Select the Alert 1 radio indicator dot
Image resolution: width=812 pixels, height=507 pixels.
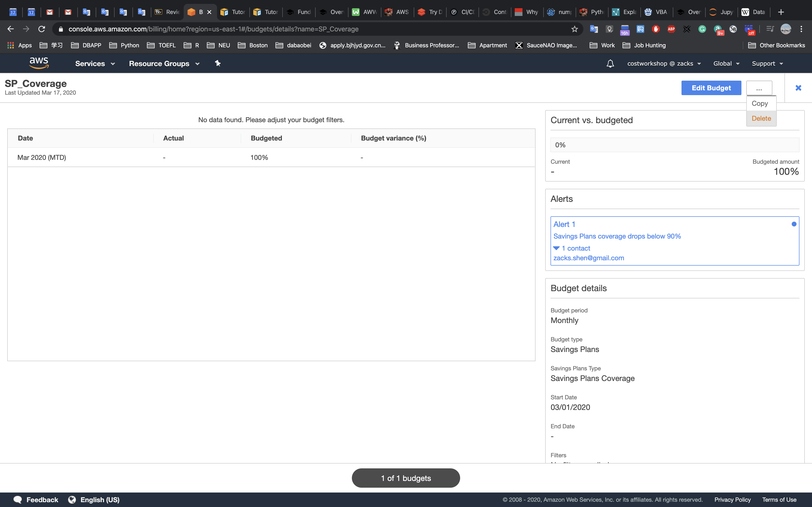[x=794, y=224]
